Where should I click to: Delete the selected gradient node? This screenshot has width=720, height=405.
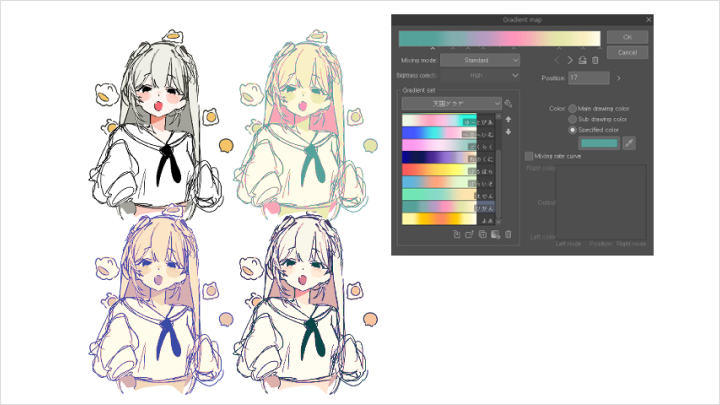pyautogui.click(x=595, y=60)
